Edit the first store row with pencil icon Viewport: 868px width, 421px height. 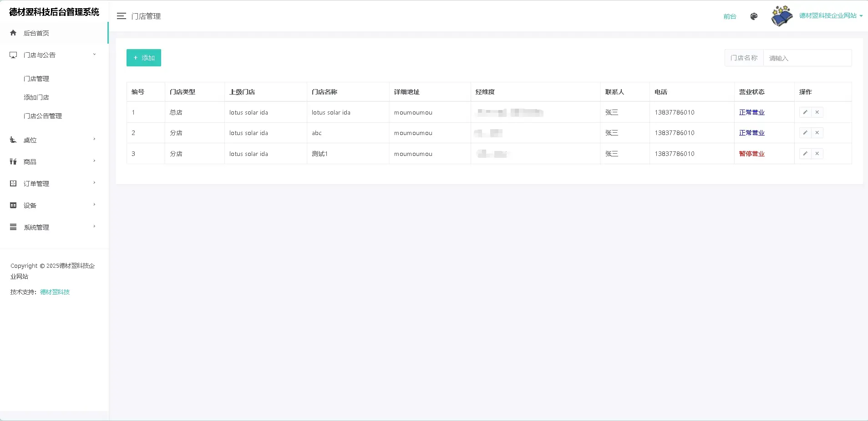(805, 112)
